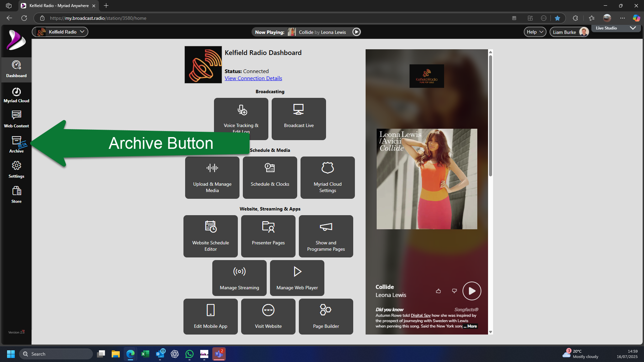Open Dashboard in the sidebar
644x362 pixels.
click(16, 69)
